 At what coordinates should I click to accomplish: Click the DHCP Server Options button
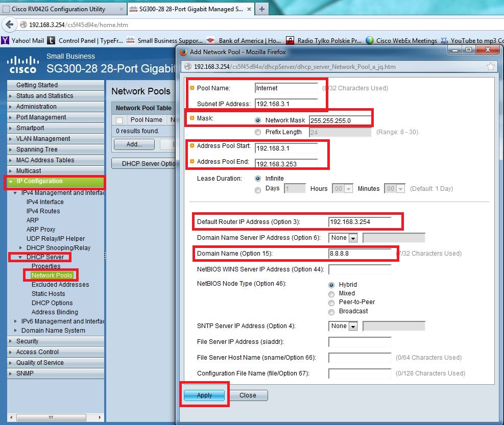[x=144, y=163]
